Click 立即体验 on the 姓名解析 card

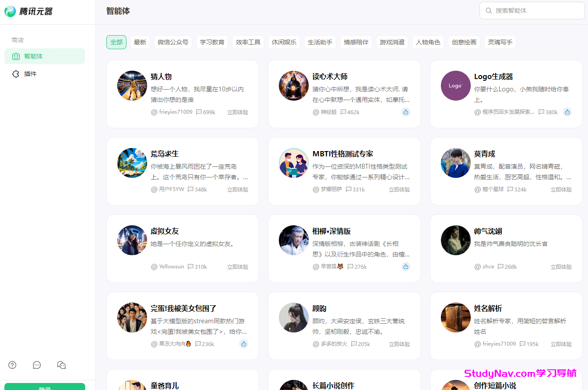[561, 344]
